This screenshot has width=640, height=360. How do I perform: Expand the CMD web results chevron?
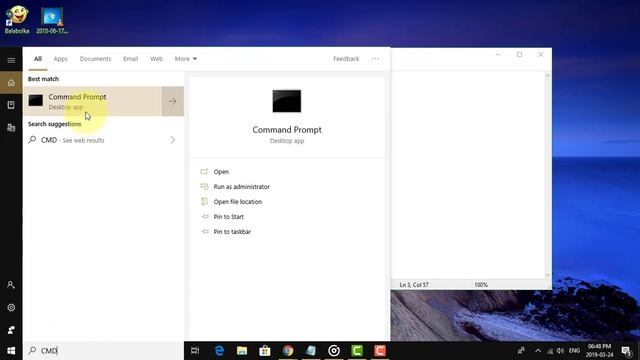point(173,140)
